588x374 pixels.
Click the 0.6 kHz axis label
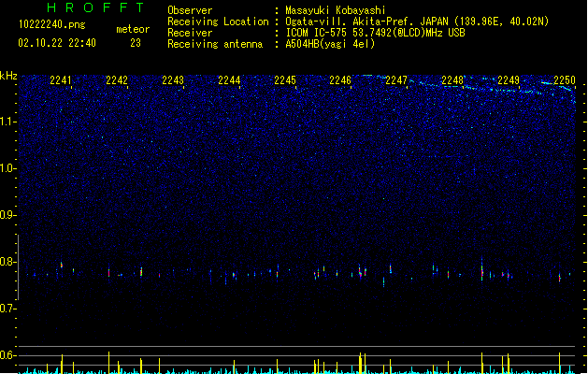(7, 355)
